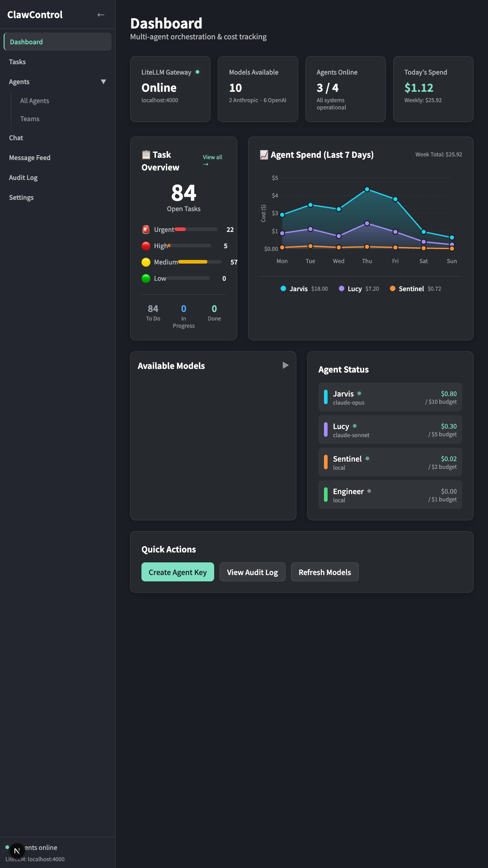The image size is (488, 868).
Task: Click the LiteLLM Gateway status dot
Action: pos(197,72)
